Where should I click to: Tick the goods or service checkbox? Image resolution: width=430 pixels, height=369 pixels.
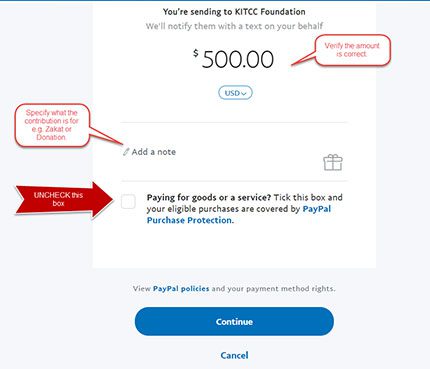click(128, 202)
